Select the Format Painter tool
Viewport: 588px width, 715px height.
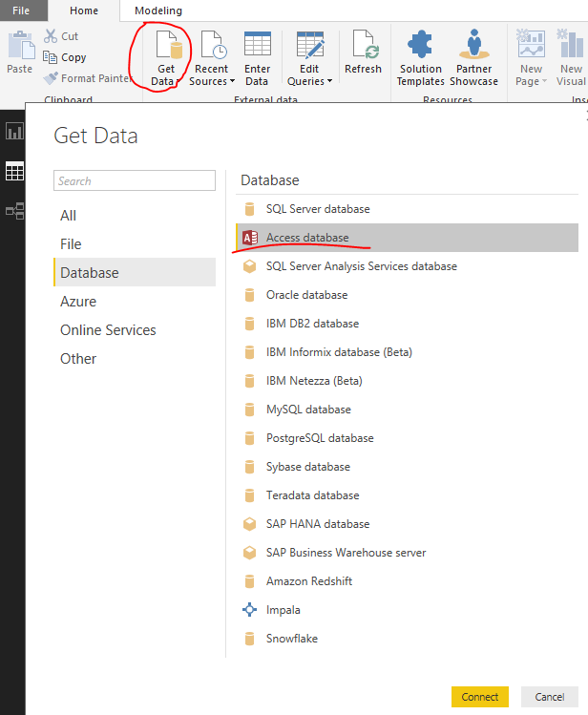88,78
